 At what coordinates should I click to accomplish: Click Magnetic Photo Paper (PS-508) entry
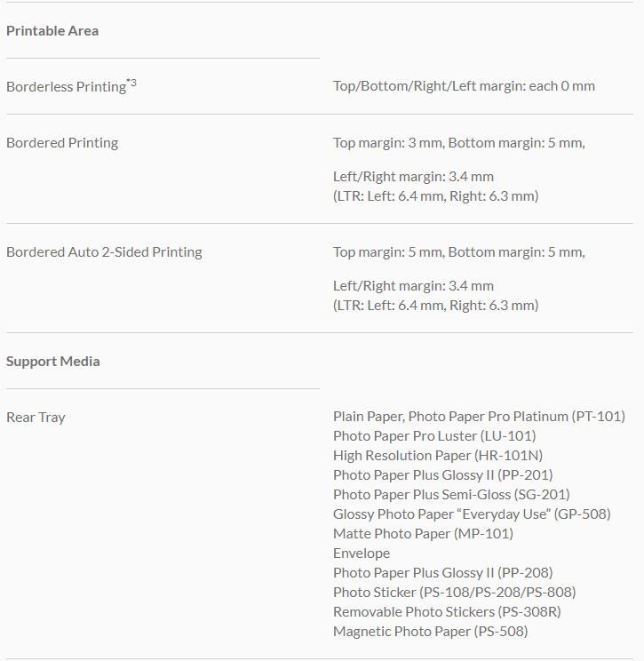(x=430, y=632)
